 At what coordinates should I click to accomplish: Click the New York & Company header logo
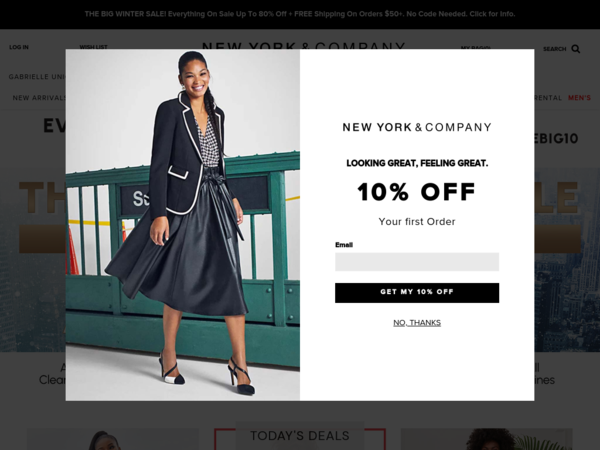click(303, 45)
